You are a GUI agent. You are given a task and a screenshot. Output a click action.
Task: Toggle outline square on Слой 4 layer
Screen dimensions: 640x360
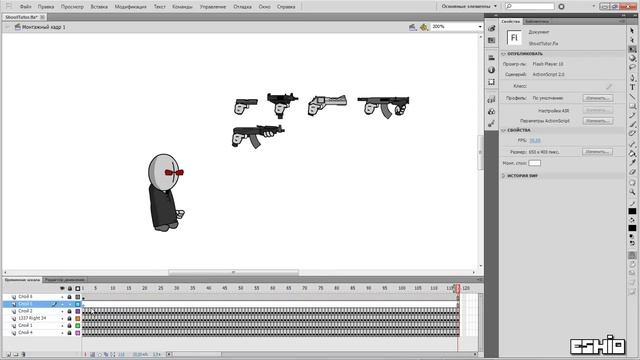[x=78, y=333]
